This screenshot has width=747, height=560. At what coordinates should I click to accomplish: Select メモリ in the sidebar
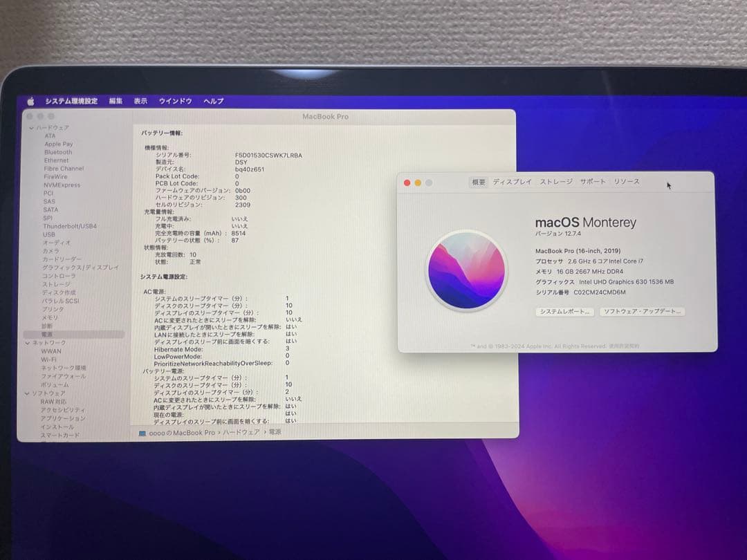50,317
